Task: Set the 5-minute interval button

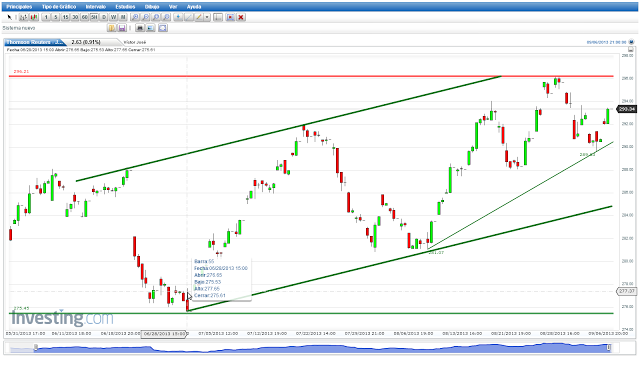Action: (56, 17)
